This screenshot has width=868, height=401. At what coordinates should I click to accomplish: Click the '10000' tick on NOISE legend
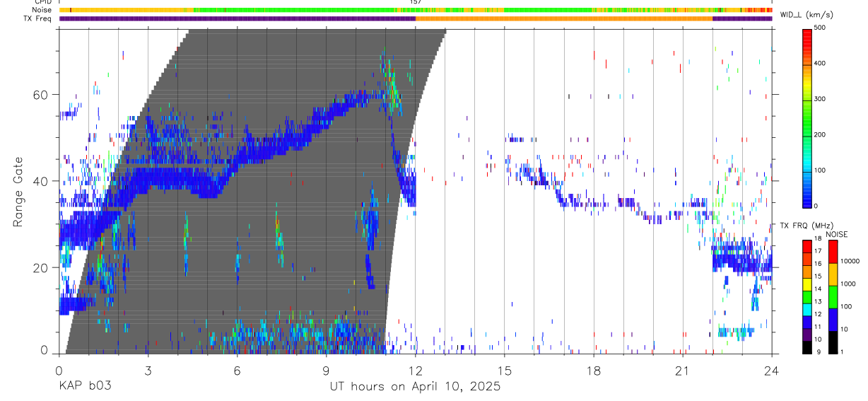point(850,261)
